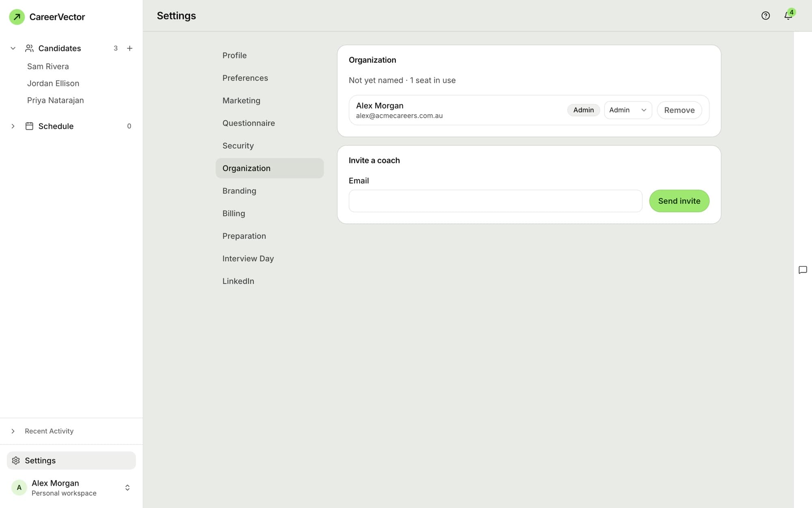The image size is (812, 508).
Task: Click 'Not yet named · 1 seat in use'
Action: (402, 80)
